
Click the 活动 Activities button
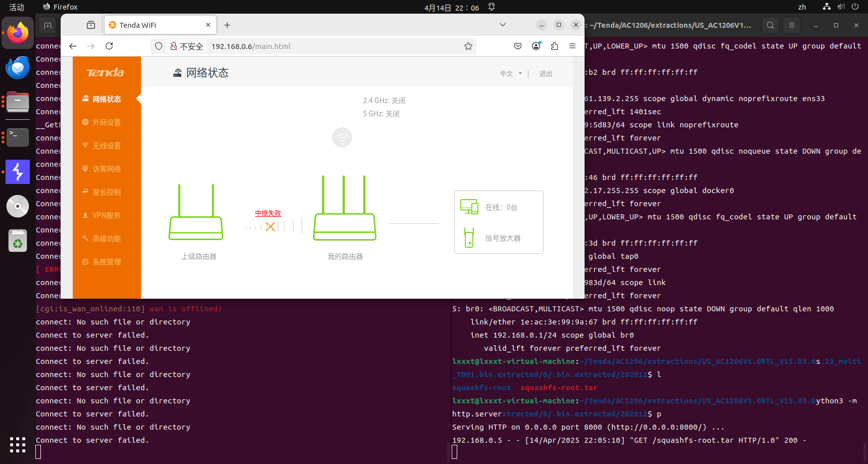pyautogui.click(x=17, y=7)
